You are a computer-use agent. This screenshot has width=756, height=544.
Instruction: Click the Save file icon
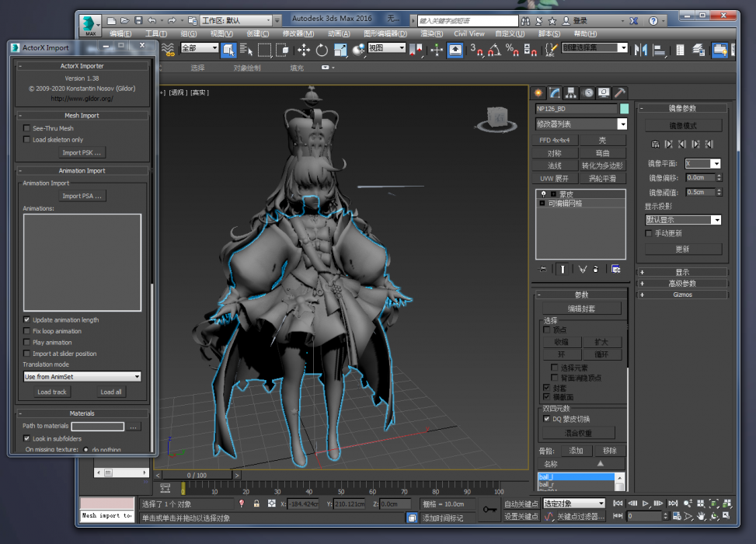(138, 20)
